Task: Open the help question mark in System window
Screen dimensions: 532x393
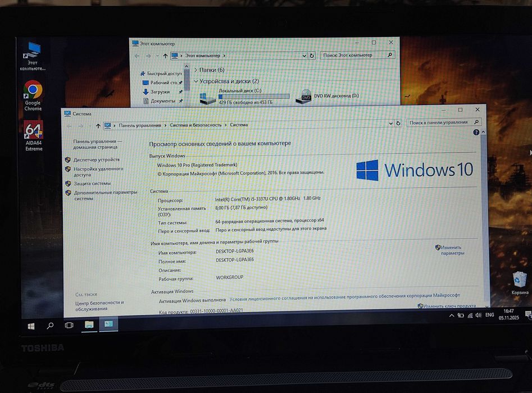Action: [x=476, y=132]
